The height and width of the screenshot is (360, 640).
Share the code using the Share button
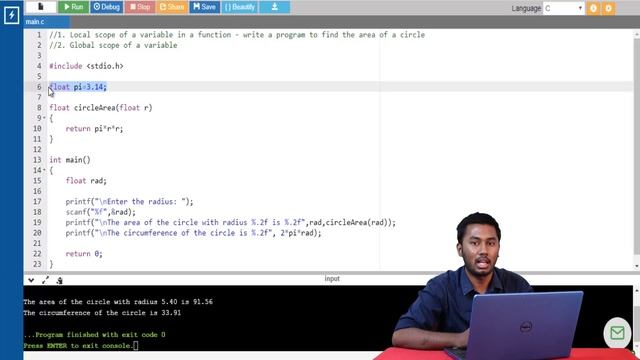pyautogui.click(x=172, y=7)
